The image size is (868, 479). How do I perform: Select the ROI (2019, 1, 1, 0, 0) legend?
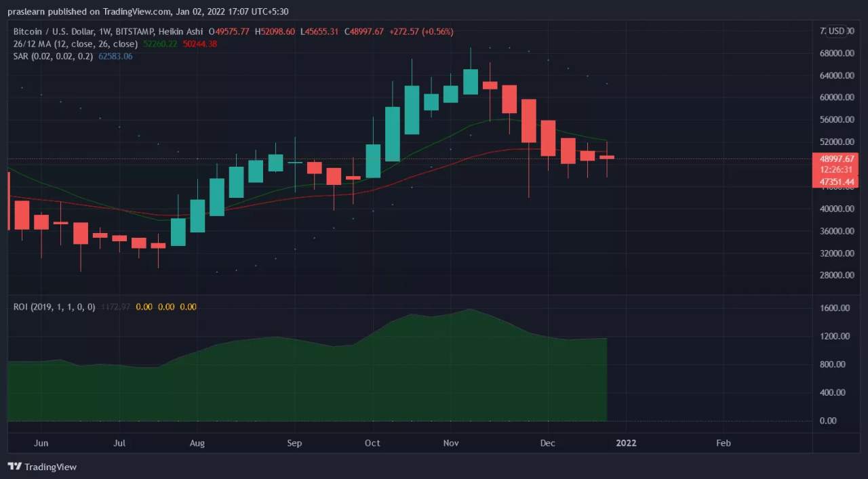pyautogui.click(x=54, y=307)
